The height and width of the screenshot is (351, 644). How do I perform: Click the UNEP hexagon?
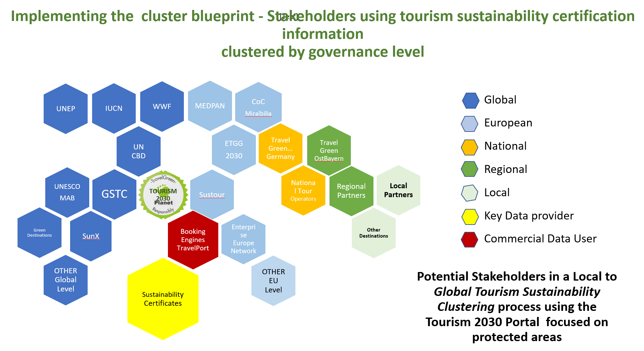click(66, 109)
